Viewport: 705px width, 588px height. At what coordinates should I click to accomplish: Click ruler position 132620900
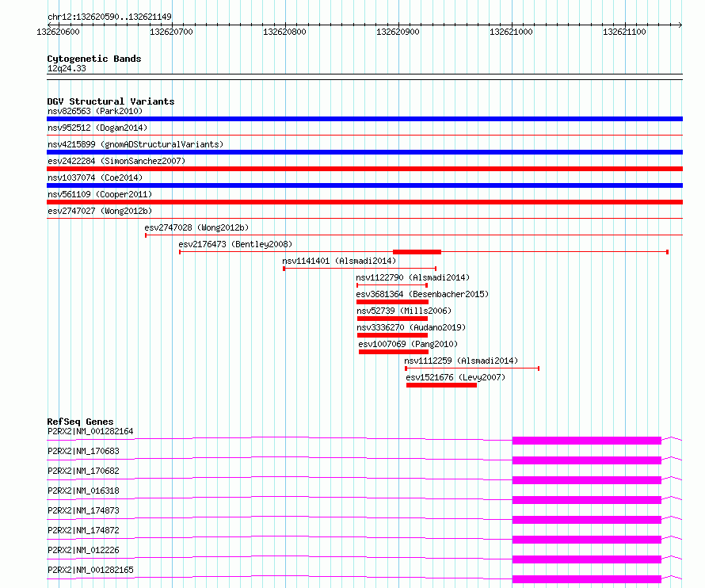[398, 32]
